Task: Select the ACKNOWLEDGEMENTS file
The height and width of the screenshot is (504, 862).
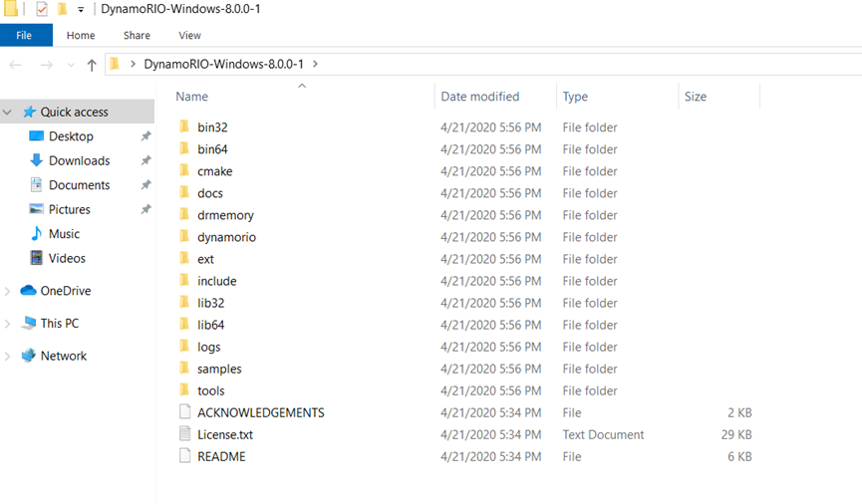Action: (260, 413)
